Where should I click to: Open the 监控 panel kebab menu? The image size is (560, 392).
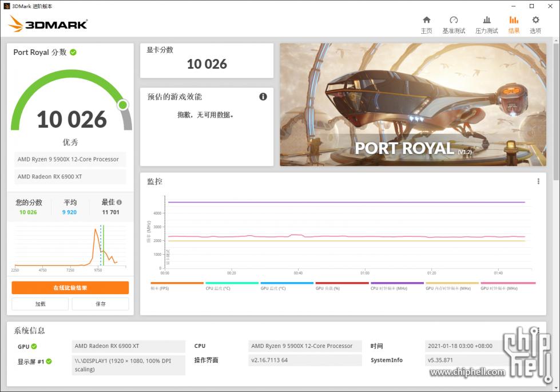click(x=538, y=181)
